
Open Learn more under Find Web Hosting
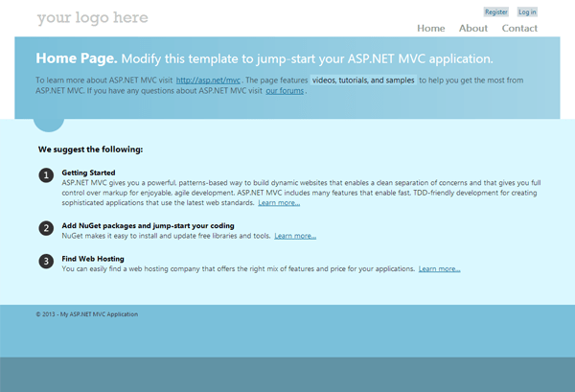coord(439,268)
